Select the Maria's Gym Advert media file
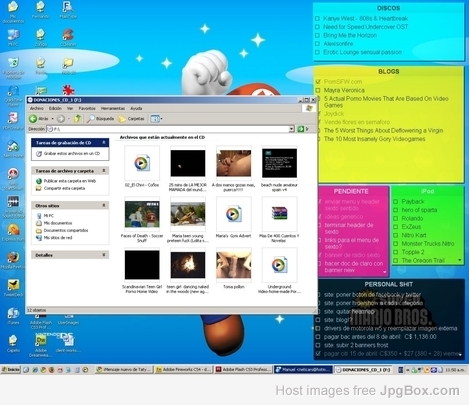Viewport: 469px width, 405px height. [233, 218]
